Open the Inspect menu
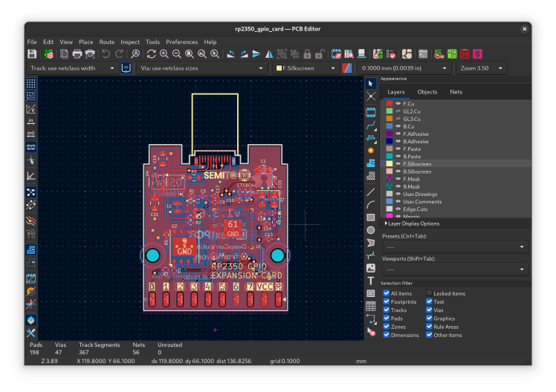The width and height of the screenshot is (556, 392). click(x=129, y=42)
